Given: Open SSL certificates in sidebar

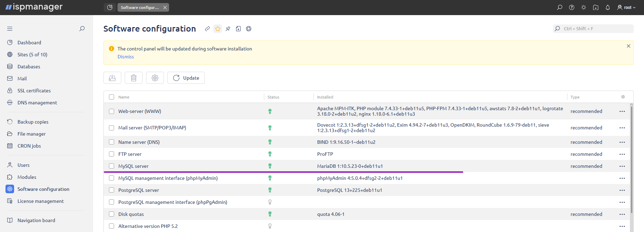Looking at the screenshot, I should pyautogui.click(x=34, y=91).
